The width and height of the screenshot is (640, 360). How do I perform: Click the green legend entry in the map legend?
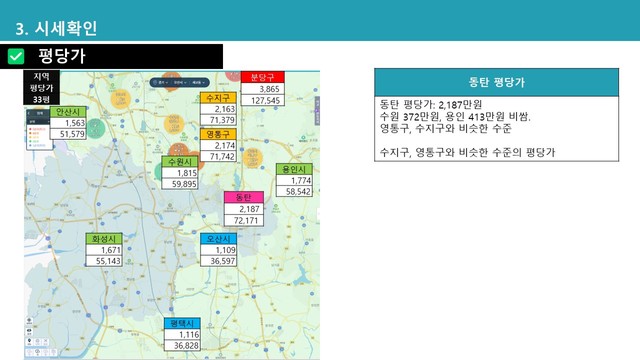click(x=35, y=141)
